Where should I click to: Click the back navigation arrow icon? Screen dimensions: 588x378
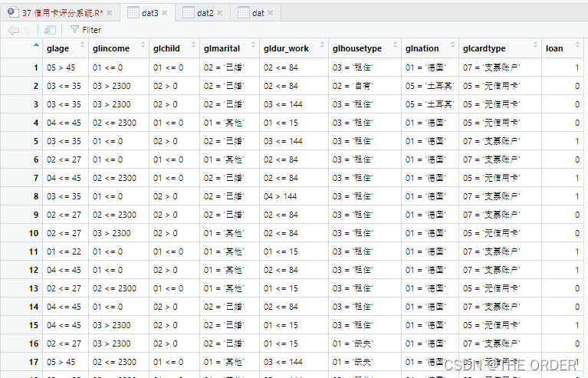click(13, 30)
